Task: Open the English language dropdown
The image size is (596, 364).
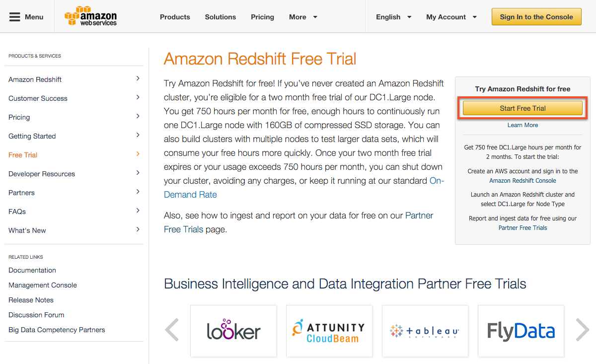Action: (x=393, y=17)
